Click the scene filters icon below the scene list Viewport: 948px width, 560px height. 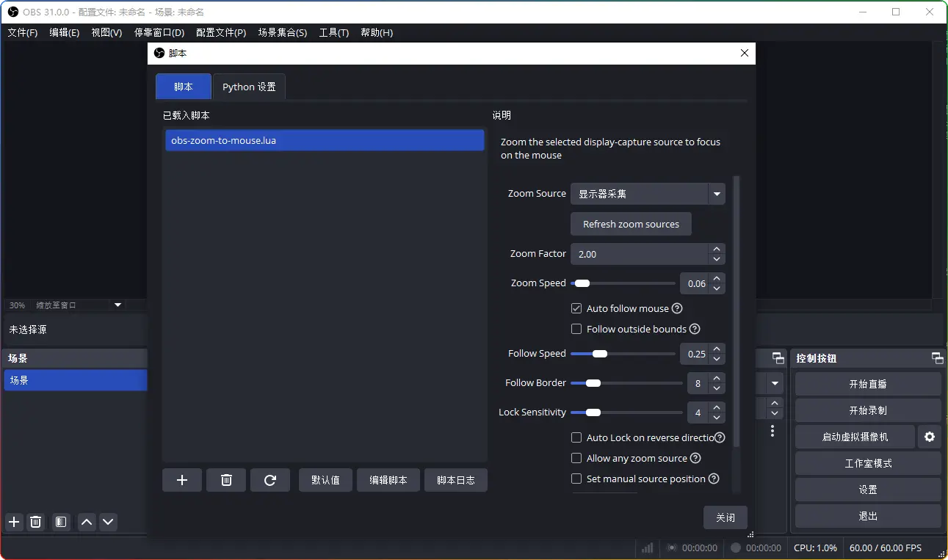[61, 522]
